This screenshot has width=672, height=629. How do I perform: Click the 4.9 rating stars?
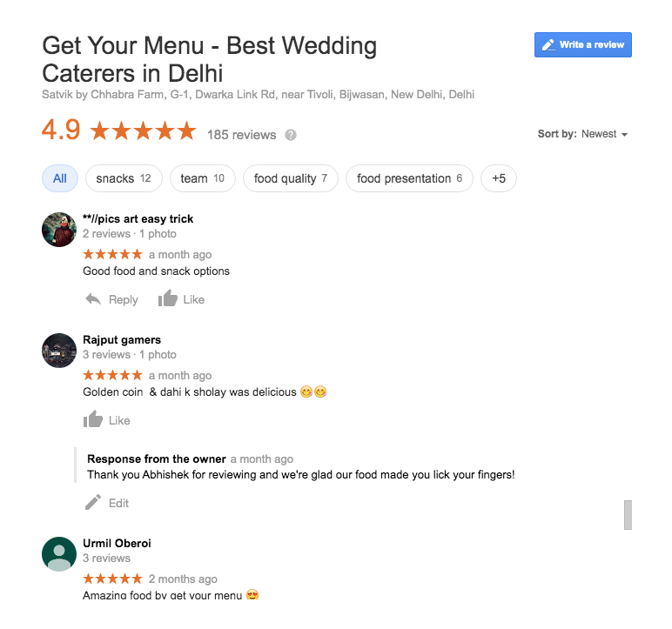(x=143, y=130)
